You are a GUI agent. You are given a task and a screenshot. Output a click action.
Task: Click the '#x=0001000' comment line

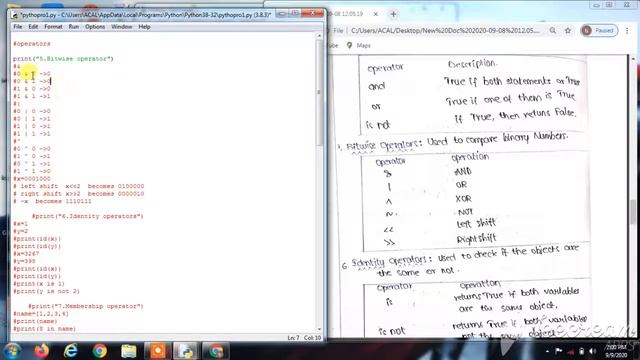[x=32, y=179]
